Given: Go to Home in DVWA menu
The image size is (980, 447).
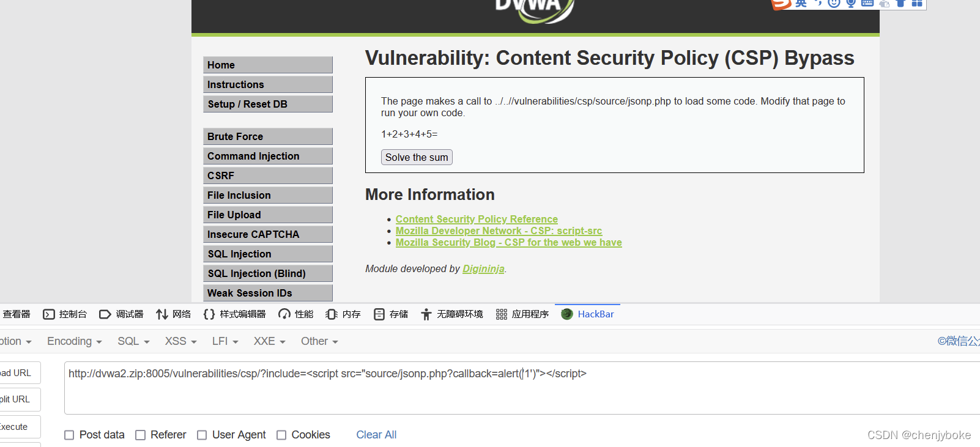Looking at the screenshot, I should [268, 65].
